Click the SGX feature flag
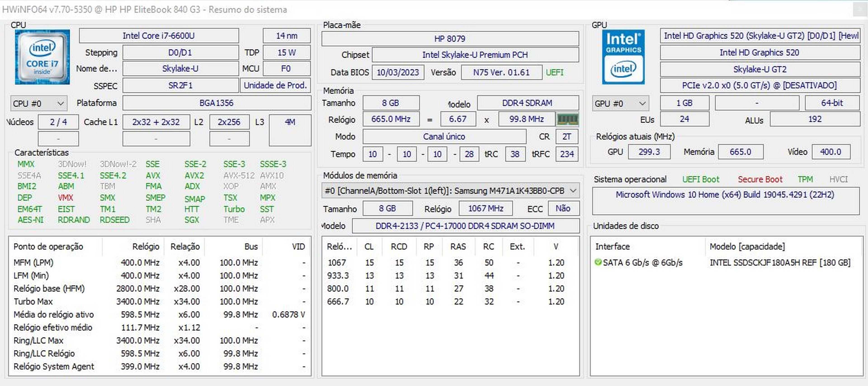This screenshot has height=386, width=868. click(191, 220)
